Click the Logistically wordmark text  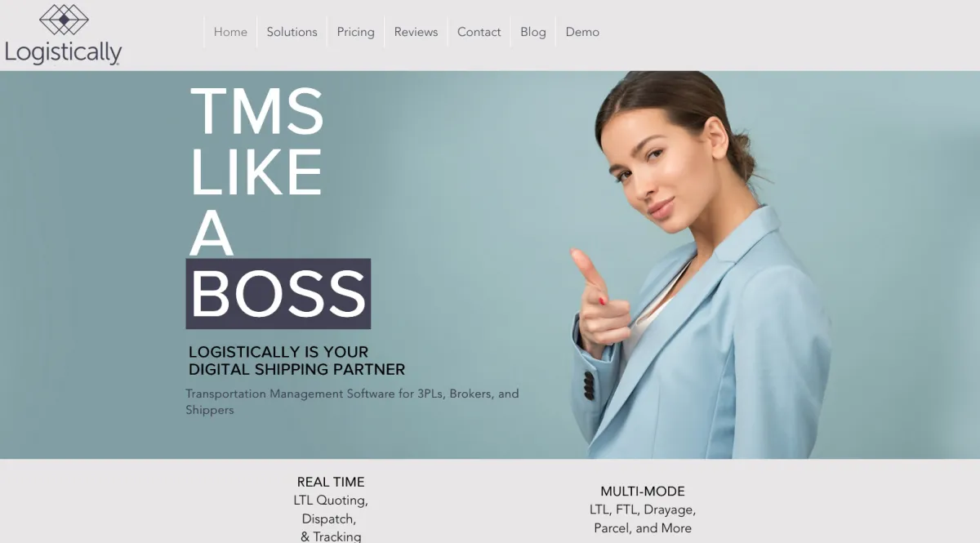tap(63, 53)
